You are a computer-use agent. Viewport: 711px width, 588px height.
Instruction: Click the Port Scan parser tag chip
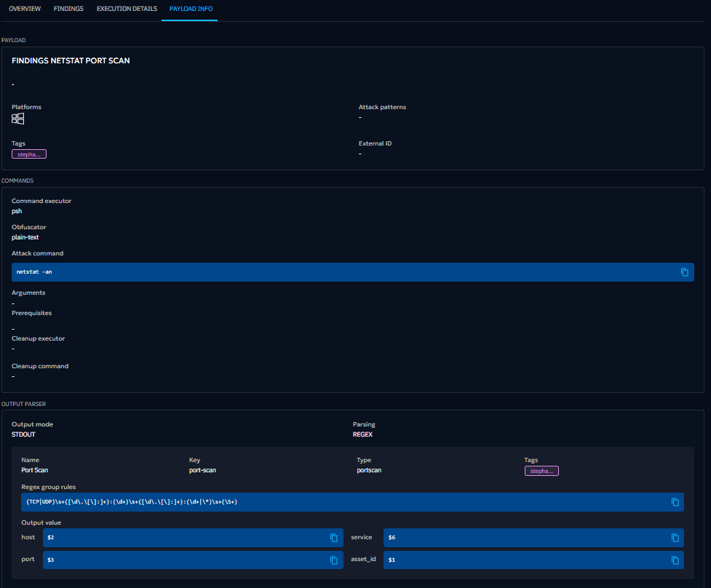541,471
